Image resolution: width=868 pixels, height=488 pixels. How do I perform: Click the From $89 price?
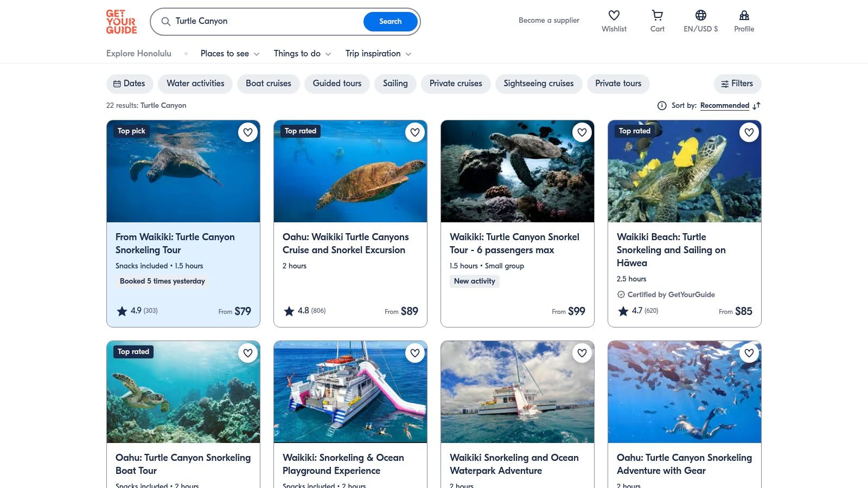tap(401, 311)
